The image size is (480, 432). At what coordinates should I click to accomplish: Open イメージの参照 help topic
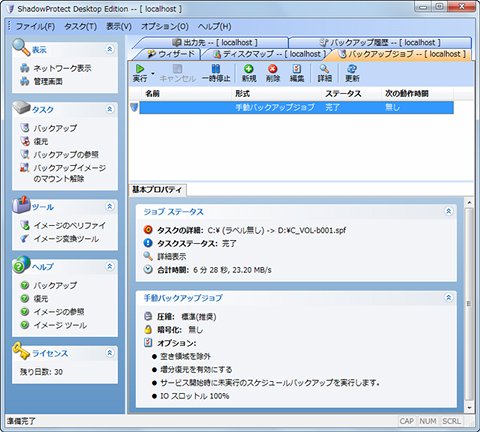59,312
